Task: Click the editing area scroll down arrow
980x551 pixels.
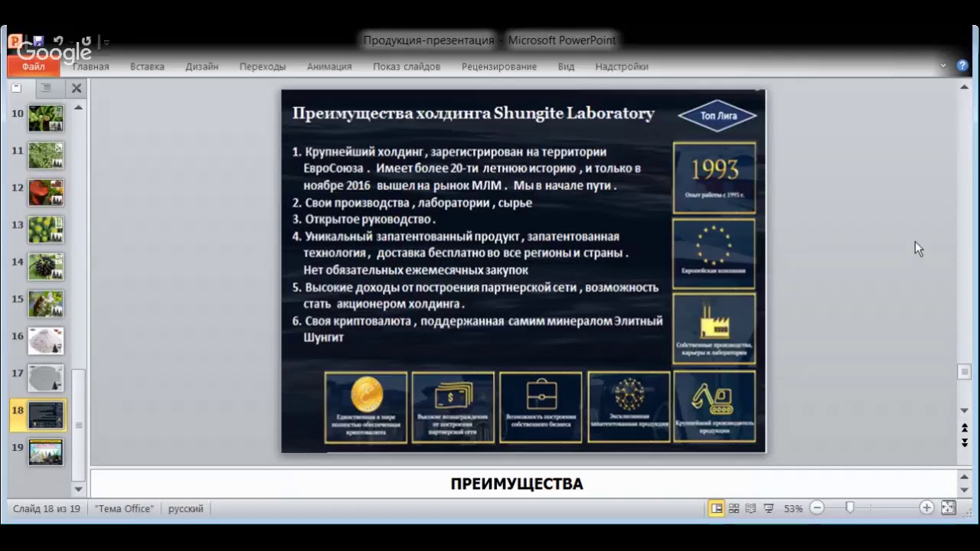Action: (x=965, y=410)
